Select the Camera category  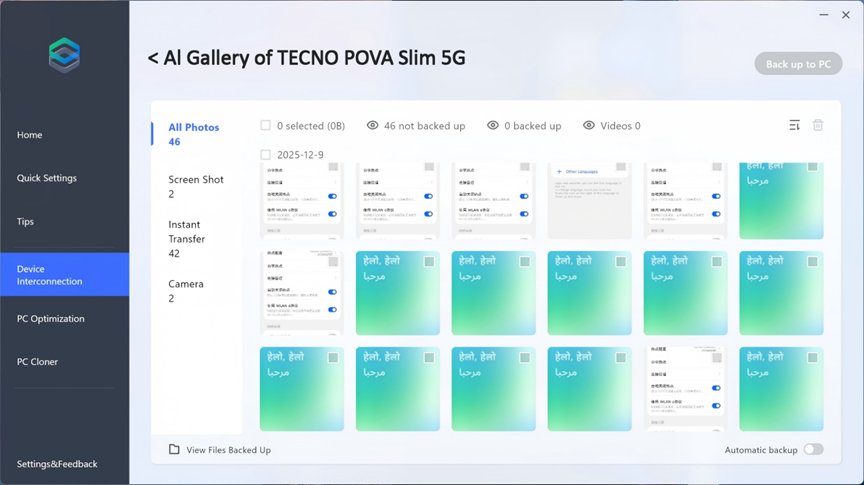tap(186, 291)
